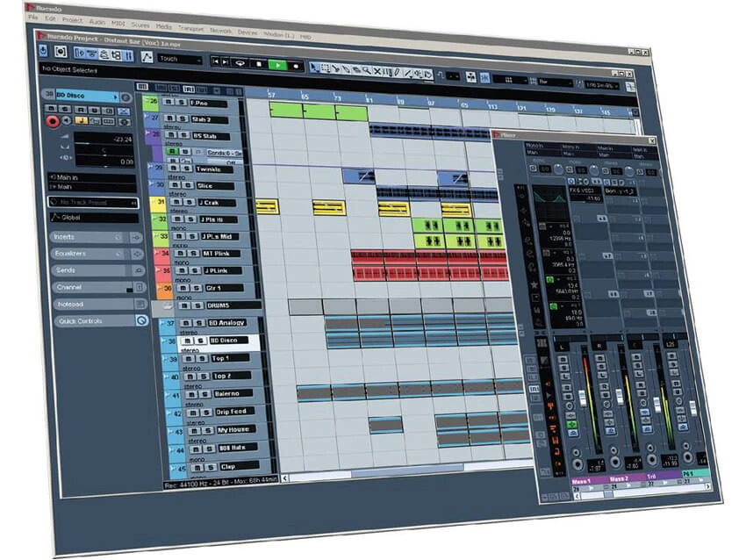Select the BD Analogy track name
The width and height of the screenshot is (746, 560).
(229, 324)
